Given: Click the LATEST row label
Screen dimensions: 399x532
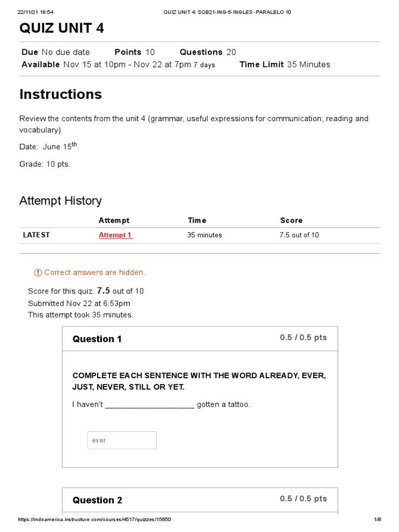Looking at the screenshot, I should (x=36, y=235).
